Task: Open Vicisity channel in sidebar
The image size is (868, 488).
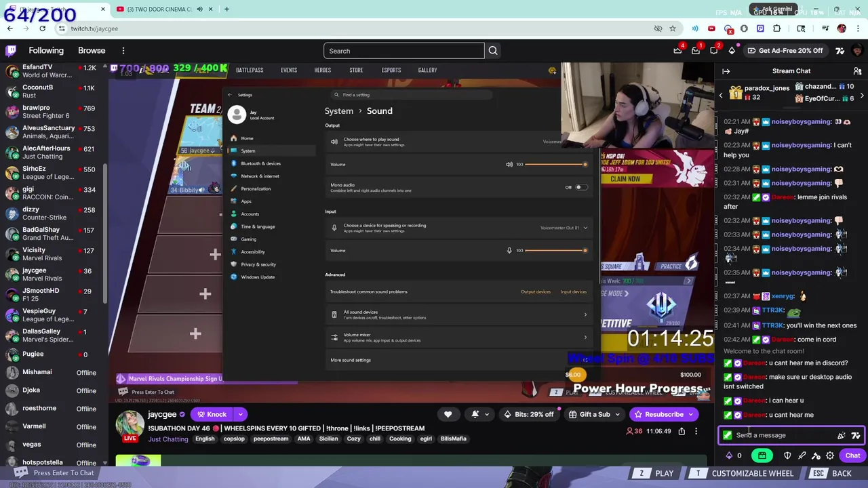Action: [x=53, y=253]
